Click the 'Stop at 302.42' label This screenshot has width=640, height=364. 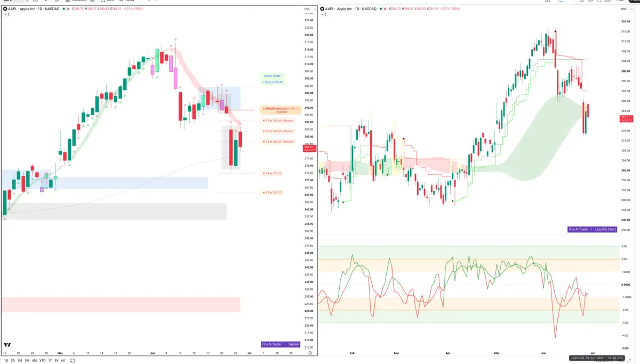pyautogui.click(x=273, y=82)
